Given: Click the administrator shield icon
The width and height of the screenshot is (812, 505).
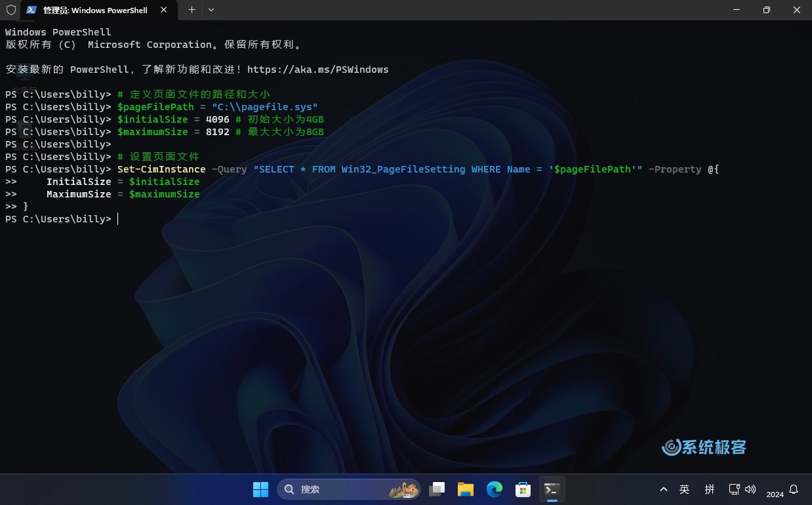Looking at the screenshot, I should [x=11, y=10].
